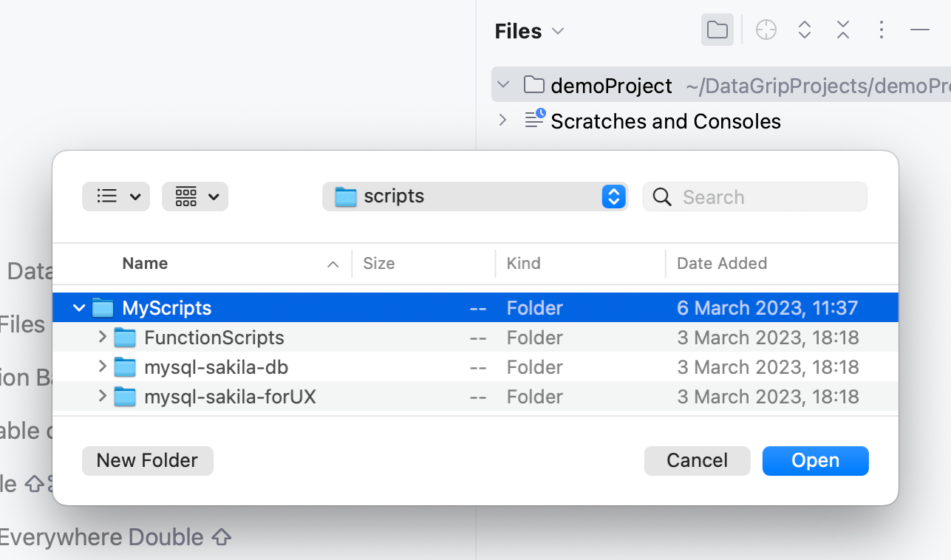Open the icon grouping view menu
This screenshot has height=560, width=951.
click(194, 197)
